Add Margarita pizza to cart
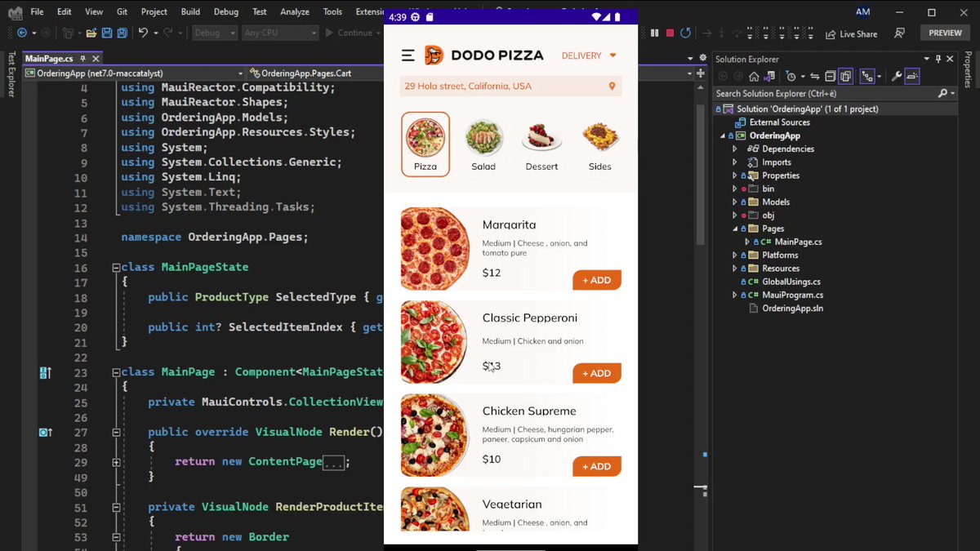 click(597, 280)
